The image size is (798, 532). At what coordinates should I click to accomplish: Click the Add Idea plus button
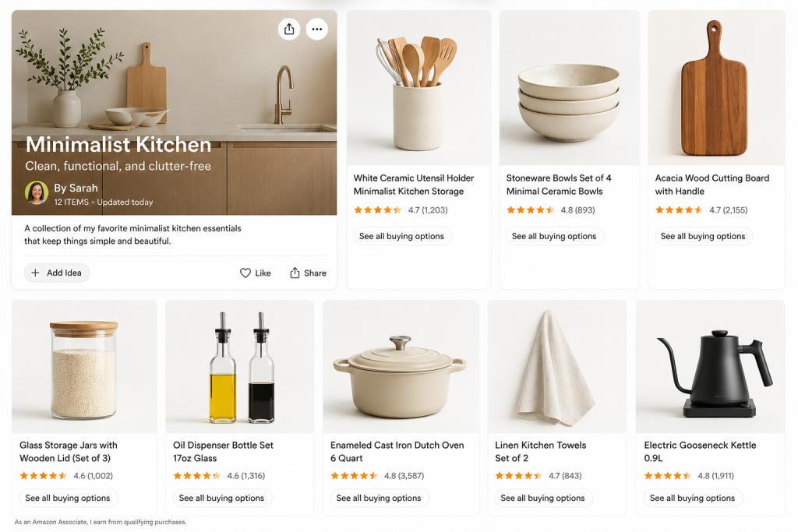tap(57, 273)
